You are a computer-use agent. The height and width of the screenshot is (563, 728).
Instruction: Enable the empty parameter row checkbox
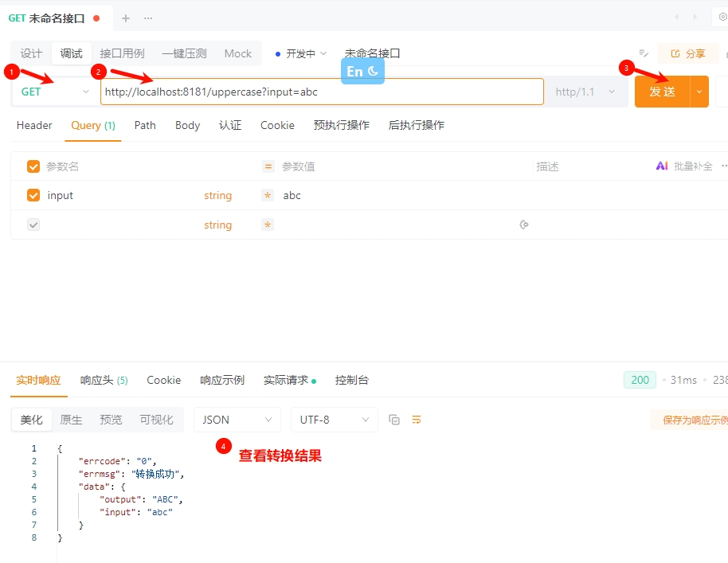point(33,225)
